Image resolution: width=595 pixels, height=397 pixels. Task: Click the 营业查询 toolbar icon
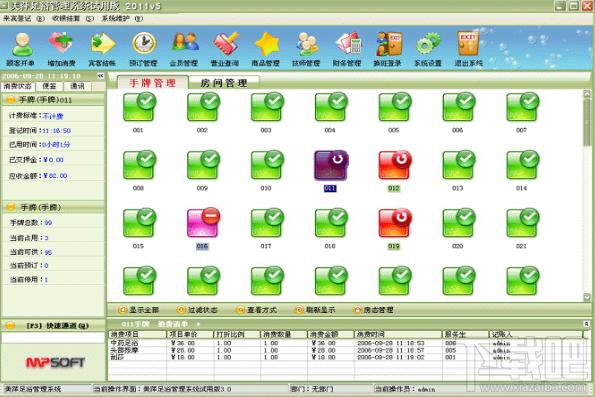[225, 49]
